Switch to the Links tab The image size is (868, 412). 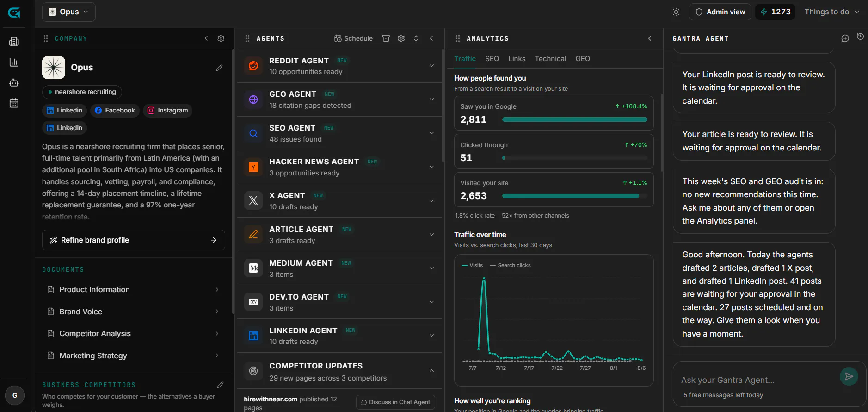tap(517, 59)
